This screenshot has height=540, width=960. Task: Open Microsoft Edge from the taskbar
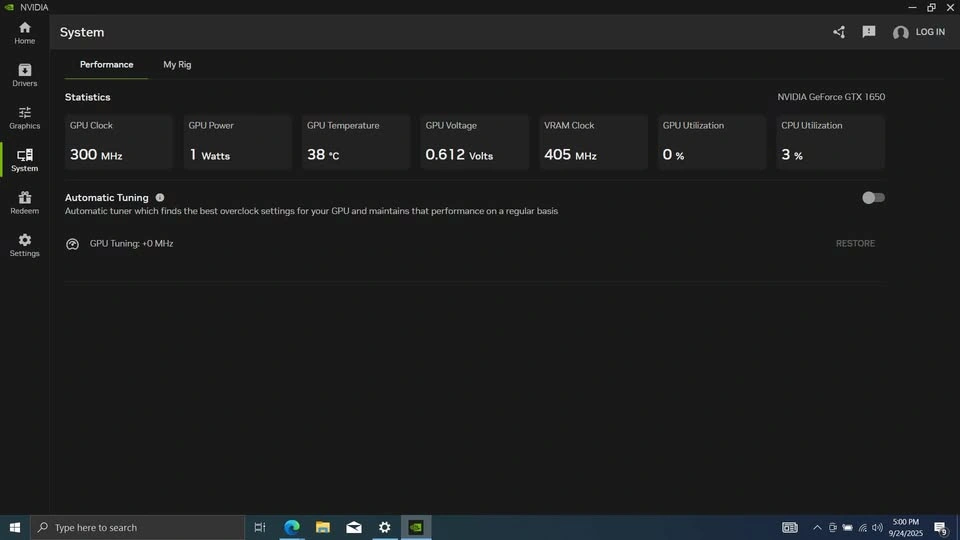(291, 527)
